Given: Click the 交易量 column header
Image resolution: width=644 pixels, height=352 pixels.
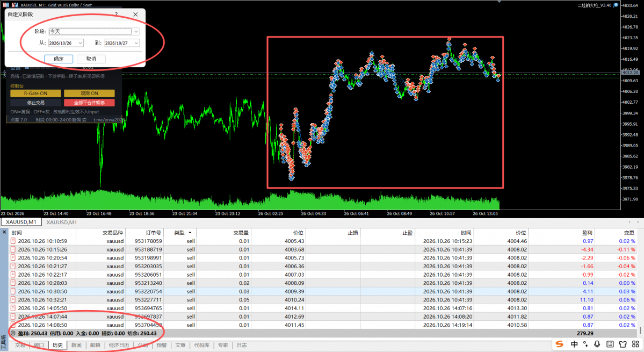Looking at the screenshot, I should click(223, 233).
